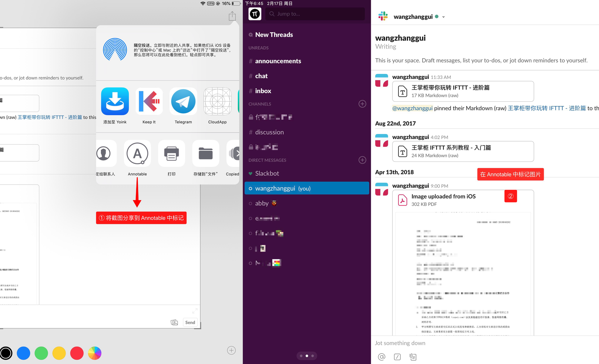Tap the @ mention icon in composer

tap(382, 357)
